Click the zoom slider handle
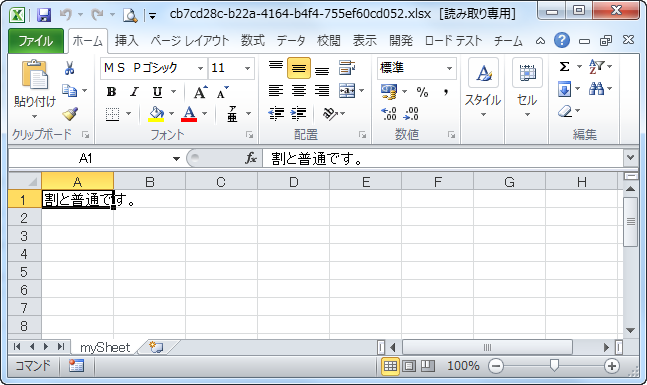The height and width of the screenshot is (385, 647). 554,366
